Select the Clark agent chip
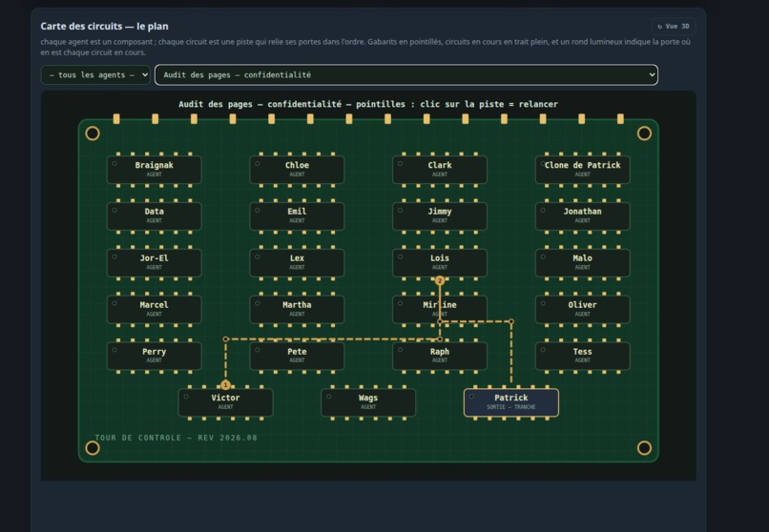 (440, 170)
